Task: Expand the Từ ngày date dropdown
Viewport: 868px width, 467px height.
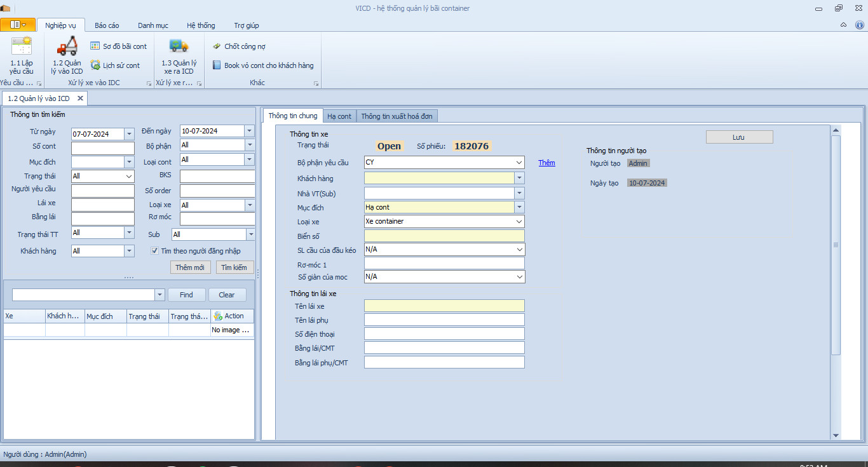Action: click(x=129, y=133)
